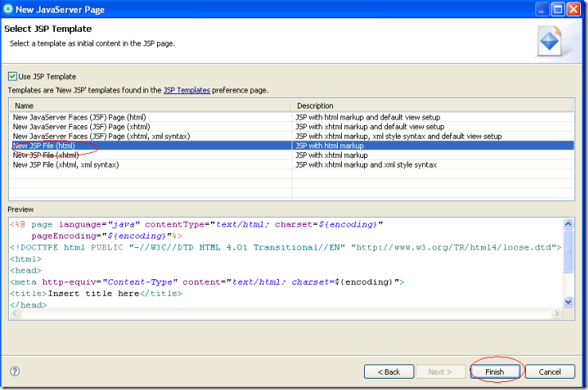Click the Cancel button
Screen dimensions: 588x390
[550, 372]
